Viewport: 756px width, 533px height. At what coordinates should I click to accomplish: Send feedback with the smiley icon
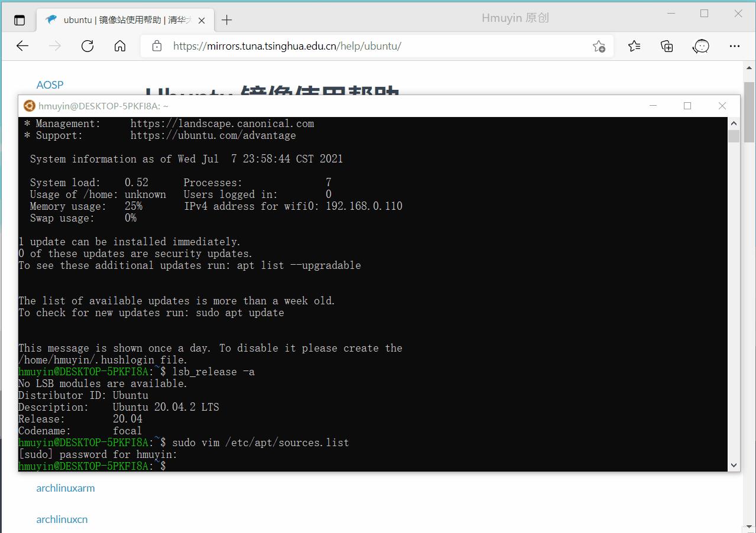point(700,45)
